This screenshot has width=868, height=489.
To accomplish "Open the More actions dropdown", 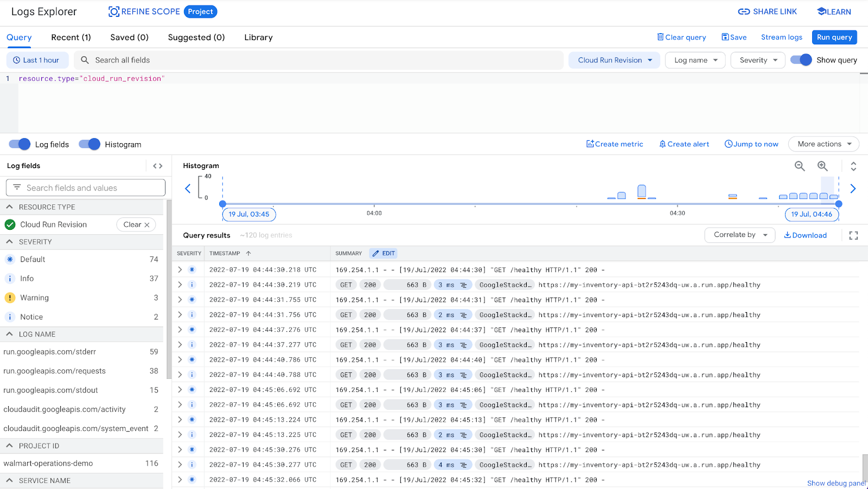I will [x=824, y=144].
